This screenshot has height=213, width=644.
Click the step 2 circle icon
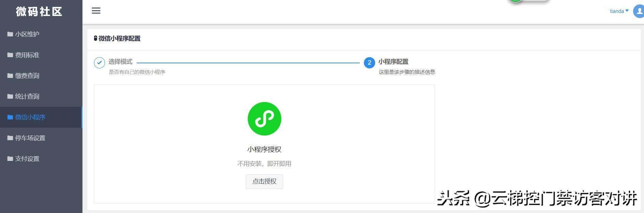tap(369, 63)
